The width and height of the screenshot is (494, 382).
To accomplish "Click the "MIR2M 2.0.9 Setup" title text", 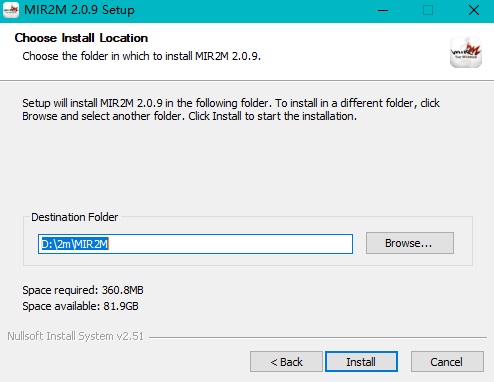I will 79,10.
